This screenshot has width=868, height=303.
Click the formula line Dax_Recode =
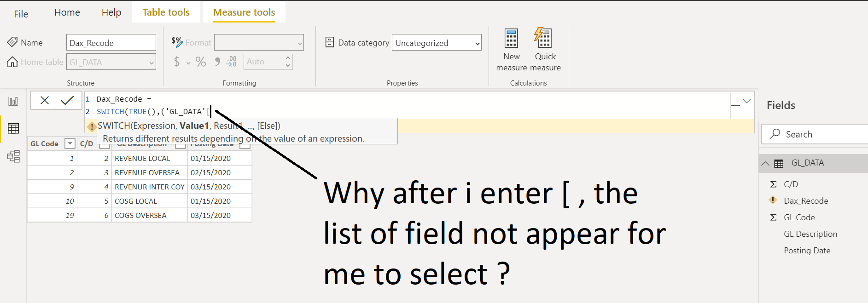click(x=124, y=99)
